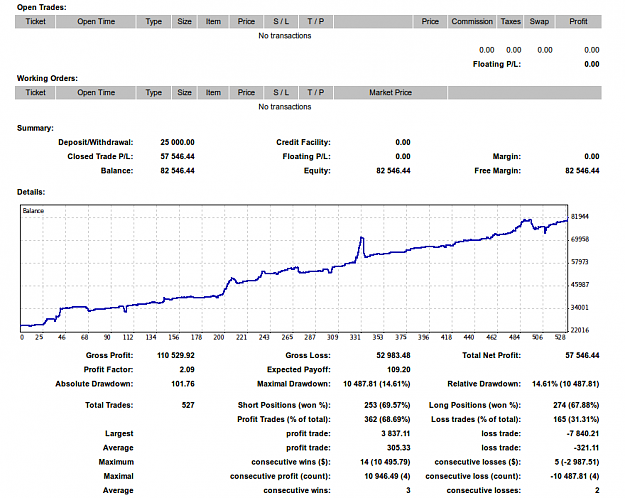Click the Taxes column header
The image size is (625, 498).
coord(511,22)
